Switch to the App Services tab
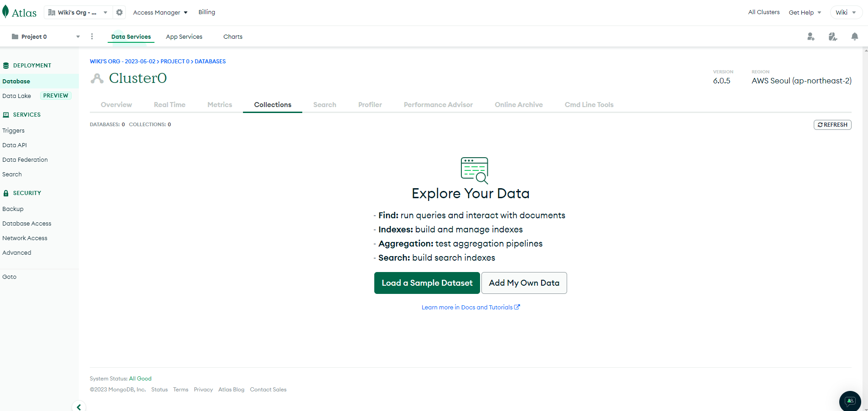 [184, 37]
